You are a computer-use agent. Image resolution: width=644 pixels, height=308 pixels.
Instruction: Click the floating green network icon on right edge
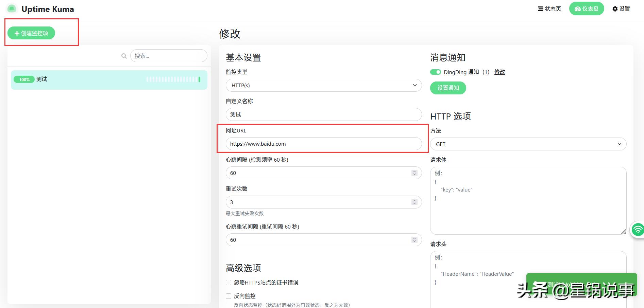(x=638, y=230)
